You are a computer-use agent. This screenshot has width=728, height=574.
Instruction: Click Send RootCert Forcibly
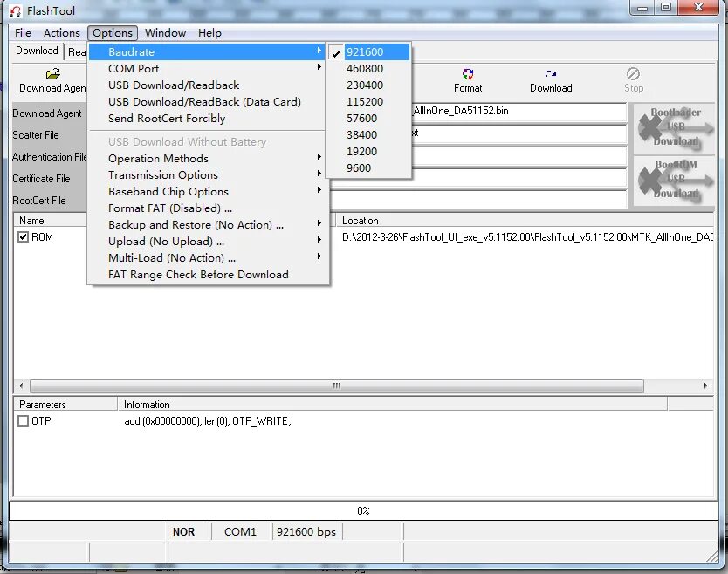(207, 119)
